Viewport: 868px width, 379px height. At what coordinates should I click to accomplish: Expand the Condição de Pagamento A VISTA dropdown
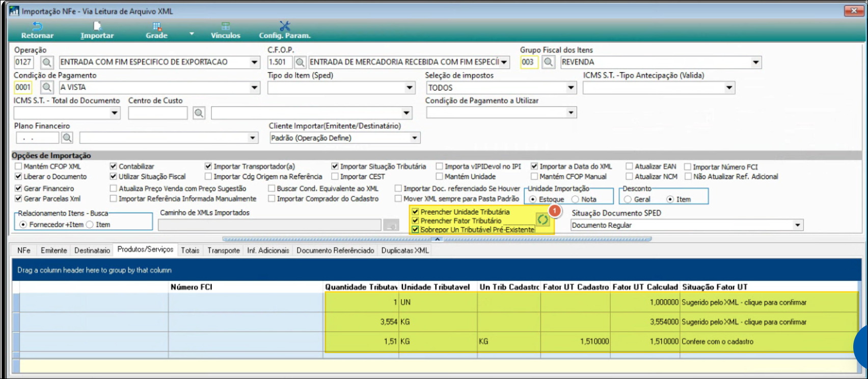point(255,88)
